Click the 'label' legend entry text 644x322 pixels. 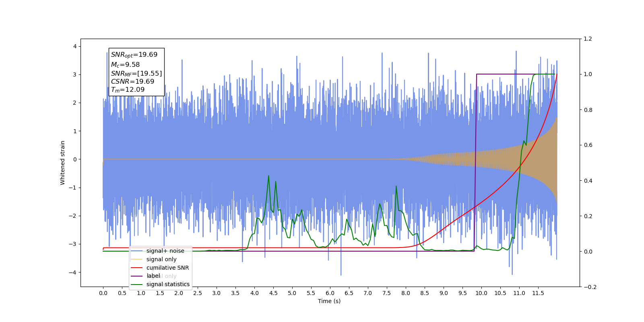(x=153, y=276)
